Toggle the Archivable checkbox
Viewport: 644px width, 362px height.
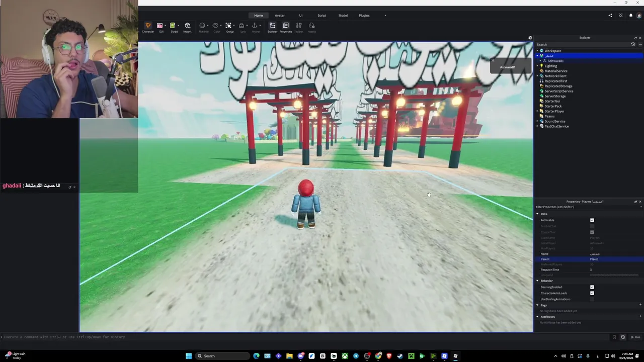tap(592, 220)
